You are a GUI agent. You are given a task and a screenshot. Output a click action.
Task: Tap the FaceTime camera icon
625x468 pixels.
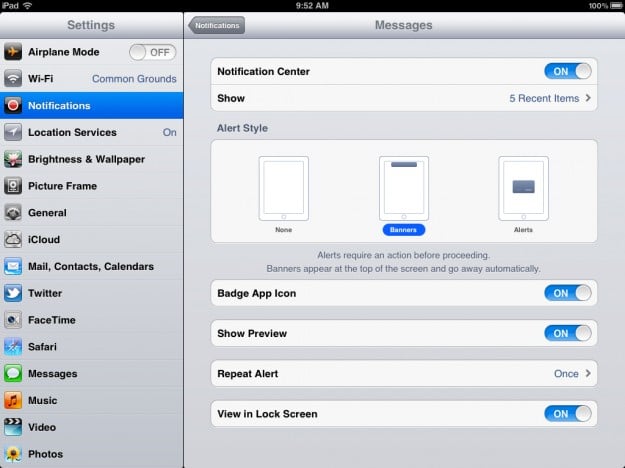point(13,320)
